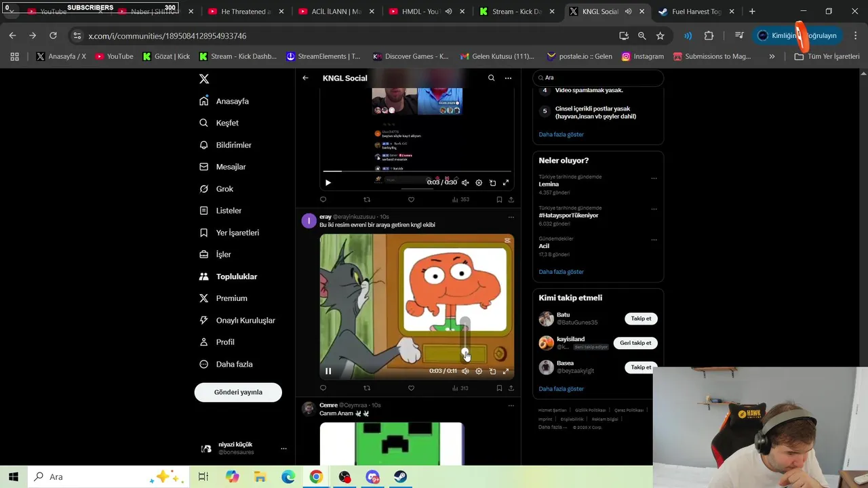
Task: Show more community rules Daha fazla göster
Action: pos(561,134)
